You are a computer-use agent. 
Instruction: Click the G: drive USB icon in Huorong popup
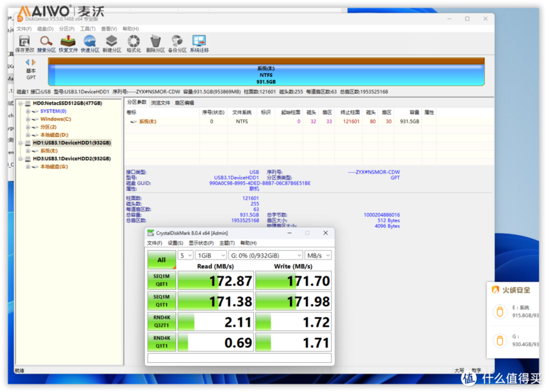click(499, 341)
